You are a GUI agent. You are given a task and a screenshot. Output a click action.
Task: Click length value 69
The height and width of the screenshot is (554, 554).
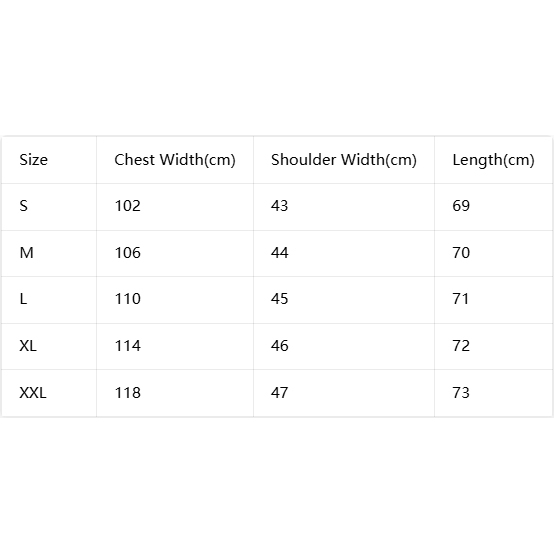tap(461, 206)
